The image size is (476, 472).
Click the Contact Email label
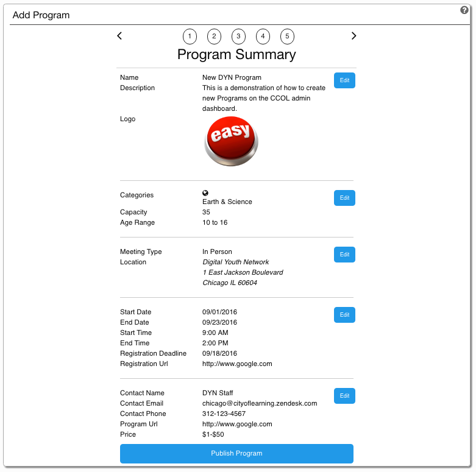[x=141, y=403]
